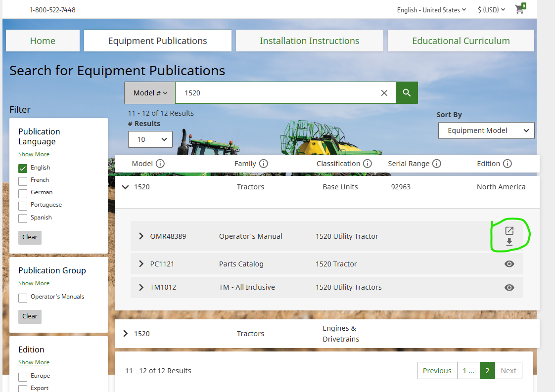Click the Previous page button

point(437,371)
